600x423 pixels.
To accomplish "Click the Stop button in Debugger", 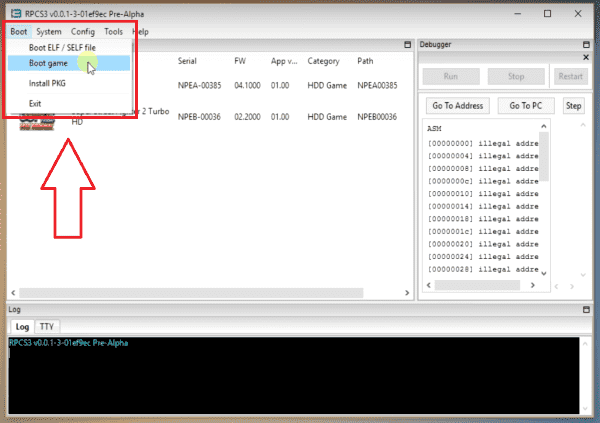I will [516, 76].
